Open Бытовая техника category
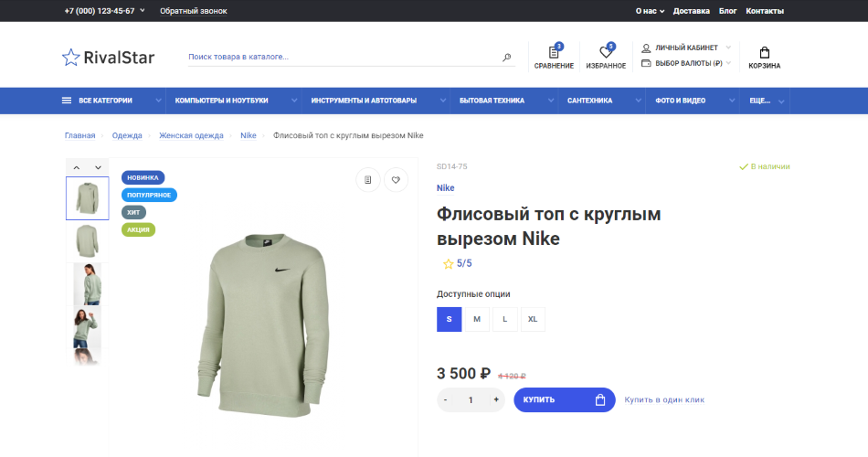This screenshot has width=868, height=457. [x=492, y=101]
